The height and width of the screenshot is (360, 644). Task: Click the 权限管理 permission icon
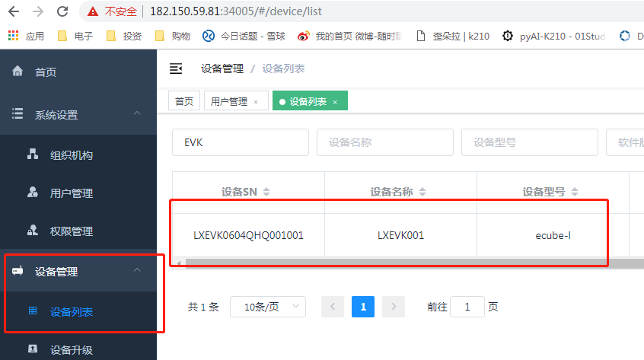click(x=33, y=231)
